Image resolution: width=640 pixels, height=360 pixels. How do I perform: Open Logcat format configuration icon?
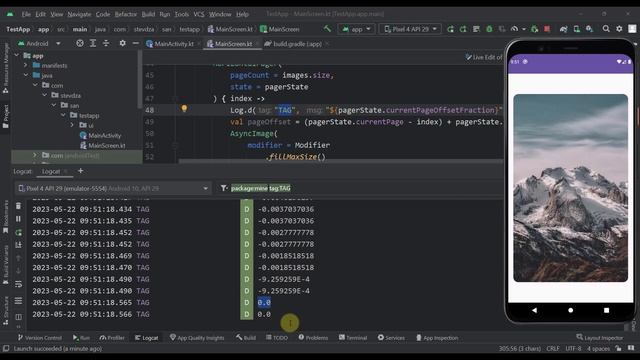point(18,301)
